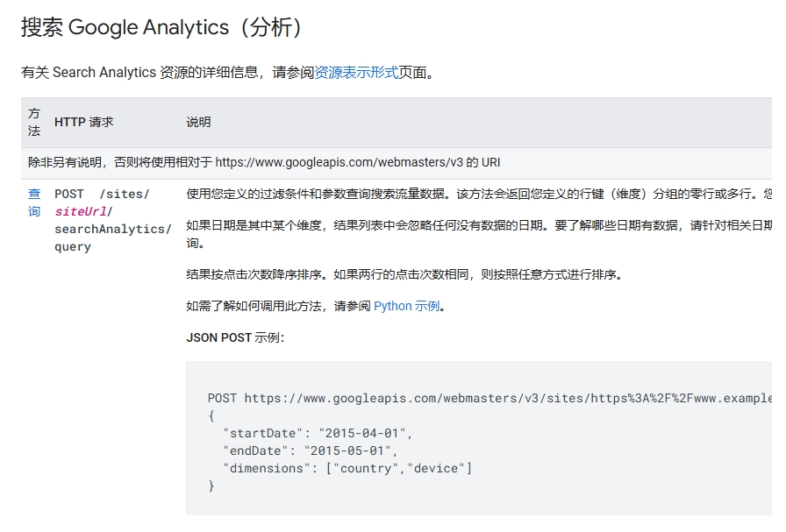This screenshot has width=786, height=532.
Task: Click the "startDate" line in the JSON example
Action: (x=318, y=433)
